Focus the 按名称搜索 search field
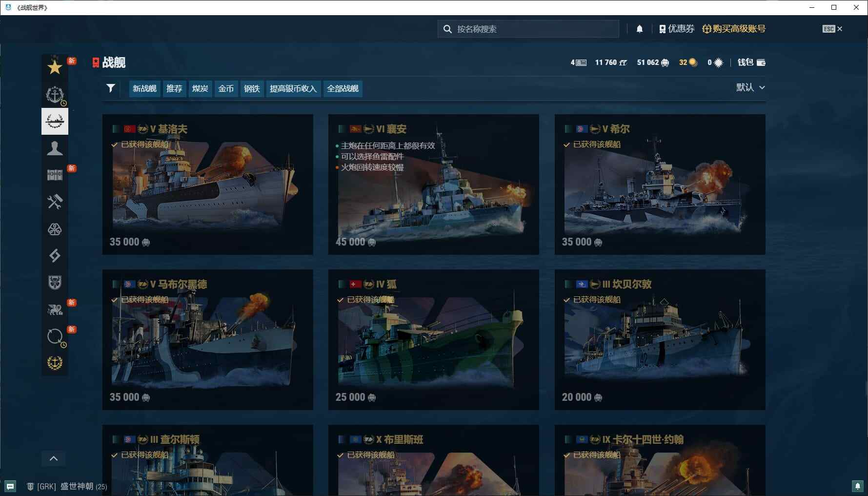The width and height of the screenshot is (868, 496). [528, 29]
